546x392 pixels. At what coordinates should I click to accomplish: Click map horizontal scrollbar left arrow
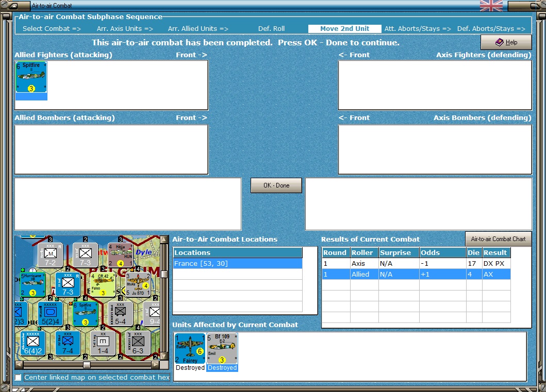click(19, 365)
